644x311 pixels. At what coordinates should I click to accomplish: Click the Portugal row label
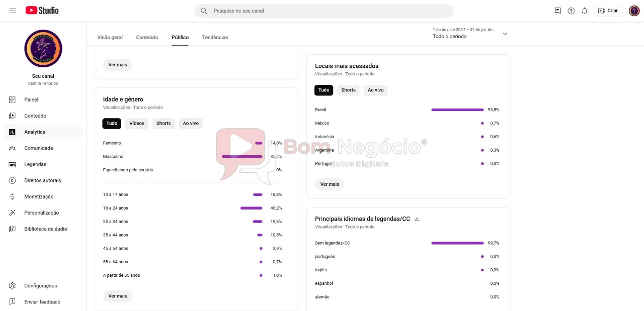[323, 164]
